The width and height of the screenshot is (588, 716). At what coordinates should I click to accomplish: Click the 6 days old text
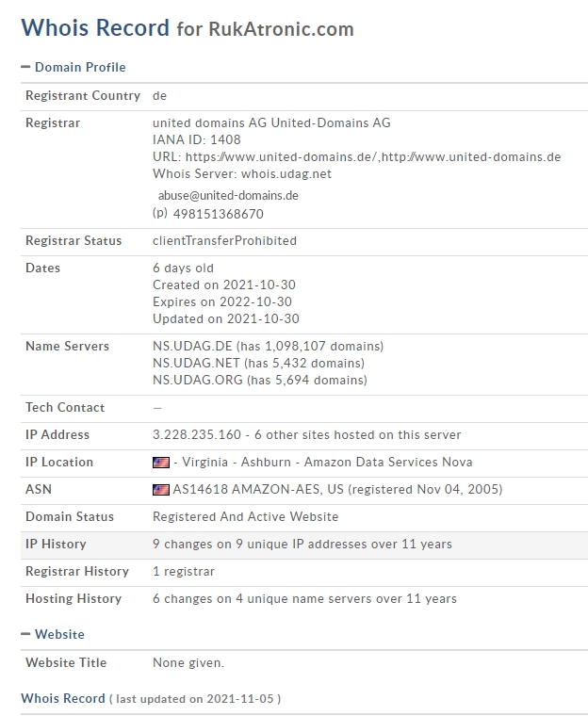coord(183,268)
